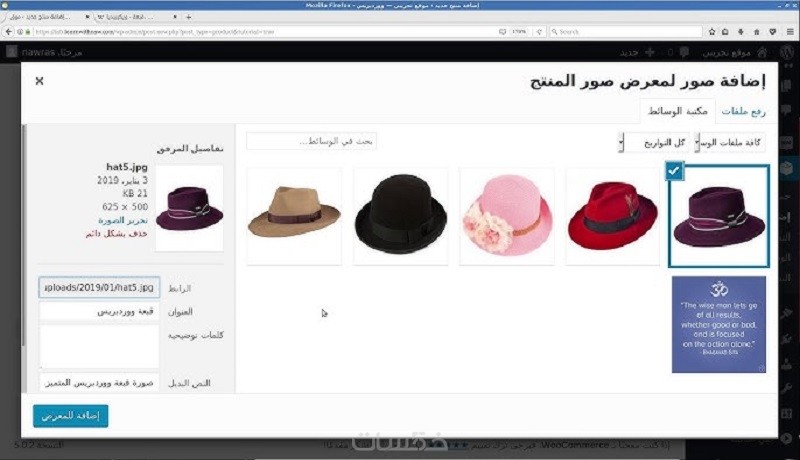Reload the page with refresh icon
Viewport: 800px width, 460px height.
point(539,32)
